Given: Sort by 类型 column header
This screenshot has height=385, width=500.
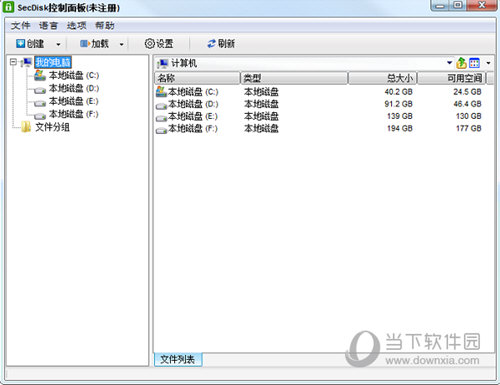Looking at the screenshot, I should 294,78.
